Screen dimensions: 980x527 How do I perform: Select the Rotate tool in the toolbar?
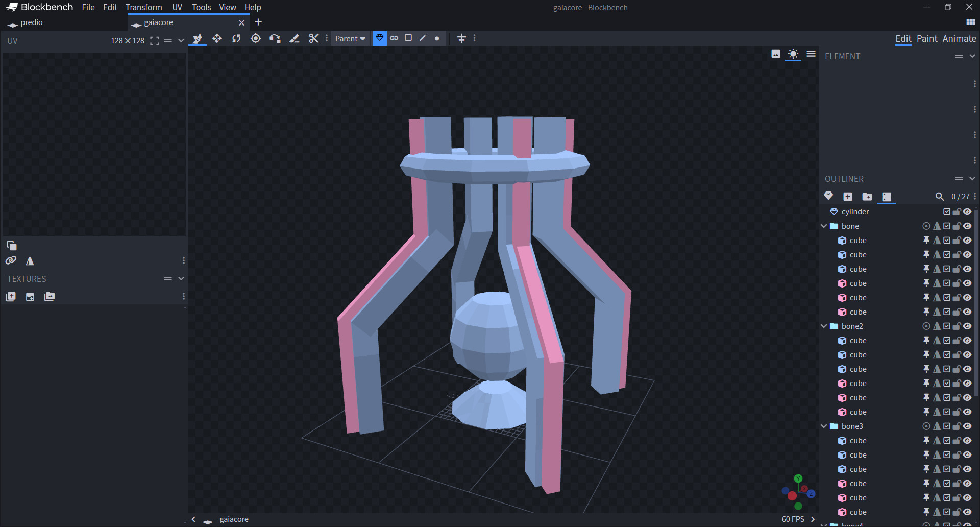pos(236,39)
